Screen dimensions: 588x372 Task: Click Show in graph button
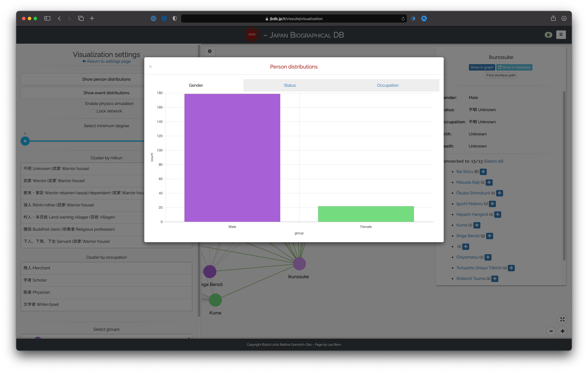click(482, 67)
